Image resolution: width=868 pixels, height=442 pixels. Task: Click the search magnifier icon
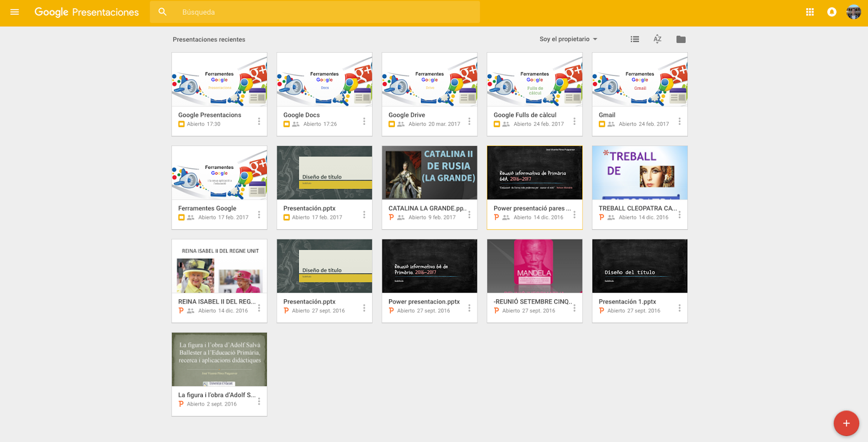(x=162, y=12)
